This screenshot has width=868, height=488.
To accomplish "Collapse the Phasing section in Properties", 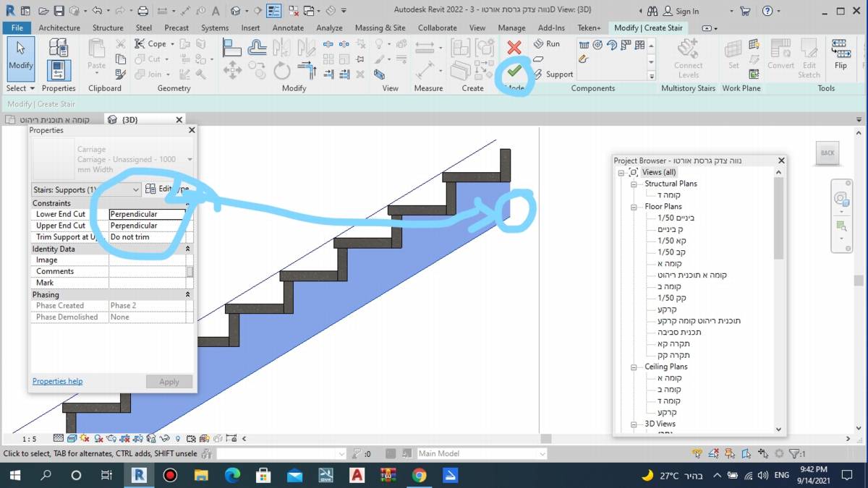I will pyautogui.click(x=188, y=295).
